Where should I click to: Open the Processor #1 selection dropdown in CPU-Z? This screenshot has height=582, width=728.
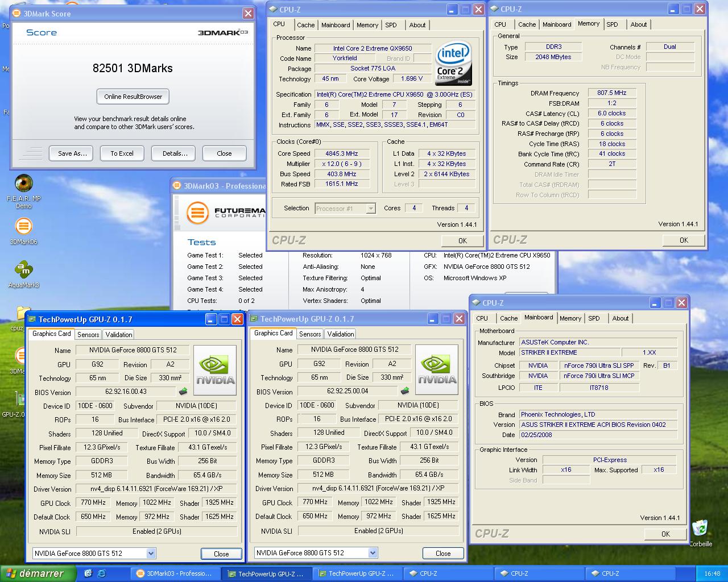(345, 209)
